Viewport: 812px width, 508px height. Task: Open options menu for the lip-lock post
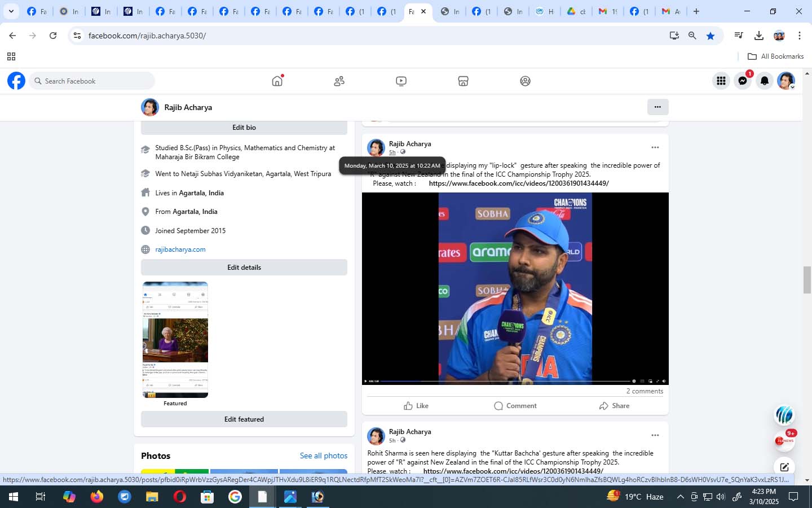655,147
